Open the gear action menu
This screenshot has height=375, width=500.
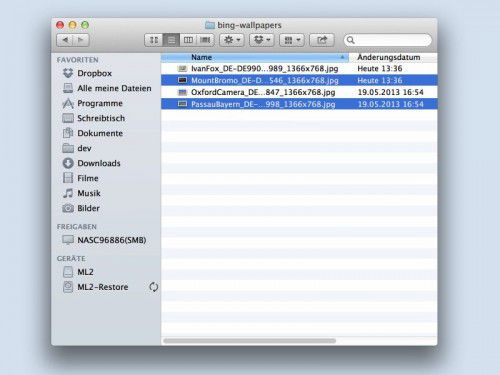tap(232, 40)
